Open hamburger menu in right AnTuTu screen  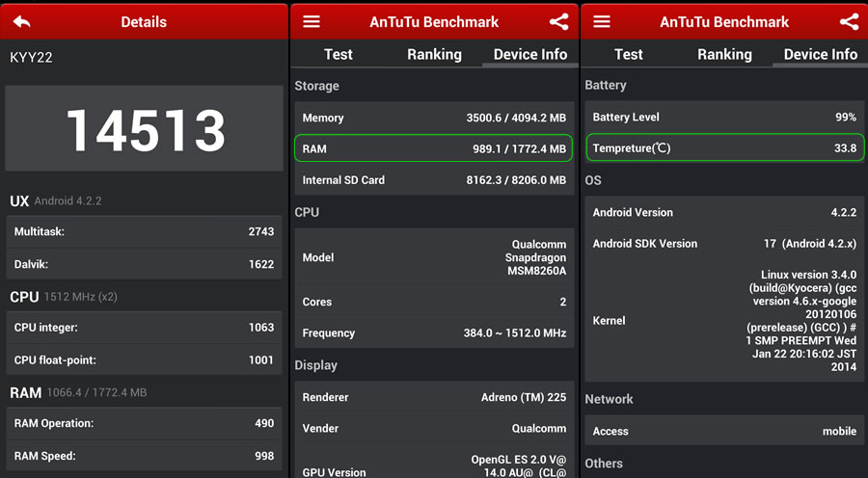click(601, 21)
